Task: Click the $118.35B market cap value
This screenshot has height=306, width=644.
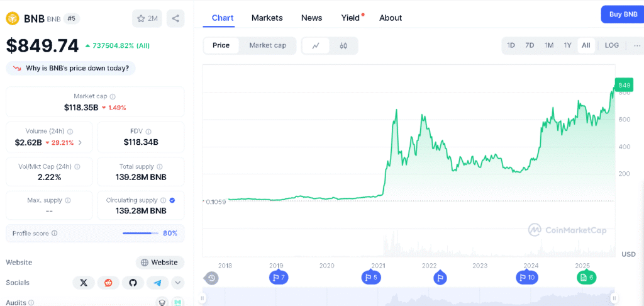Action: tap(81, 108)
